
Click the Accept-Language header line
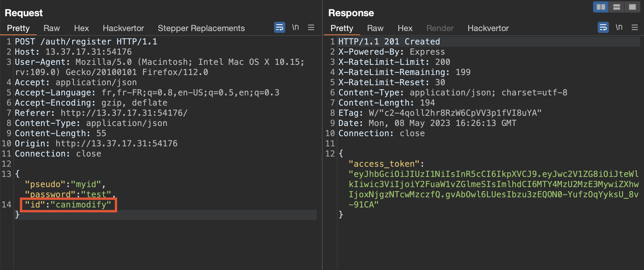[147, 92]
